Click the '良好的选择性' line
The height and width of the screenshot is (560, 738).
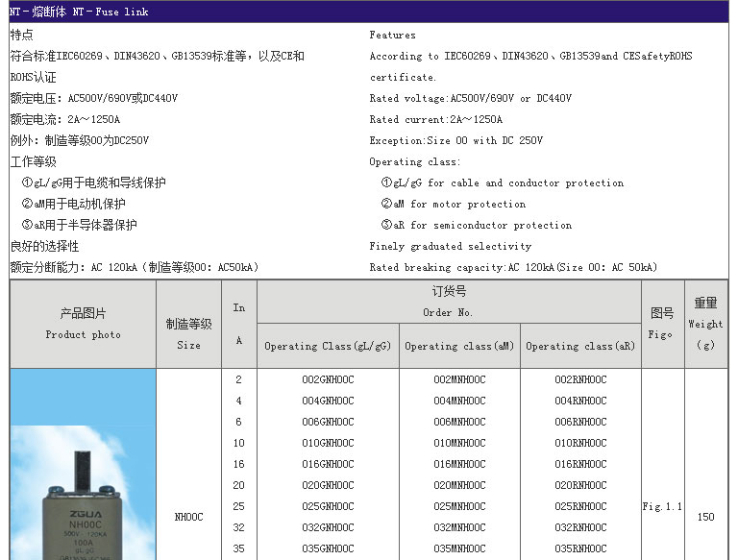click(x=44, y=247)
